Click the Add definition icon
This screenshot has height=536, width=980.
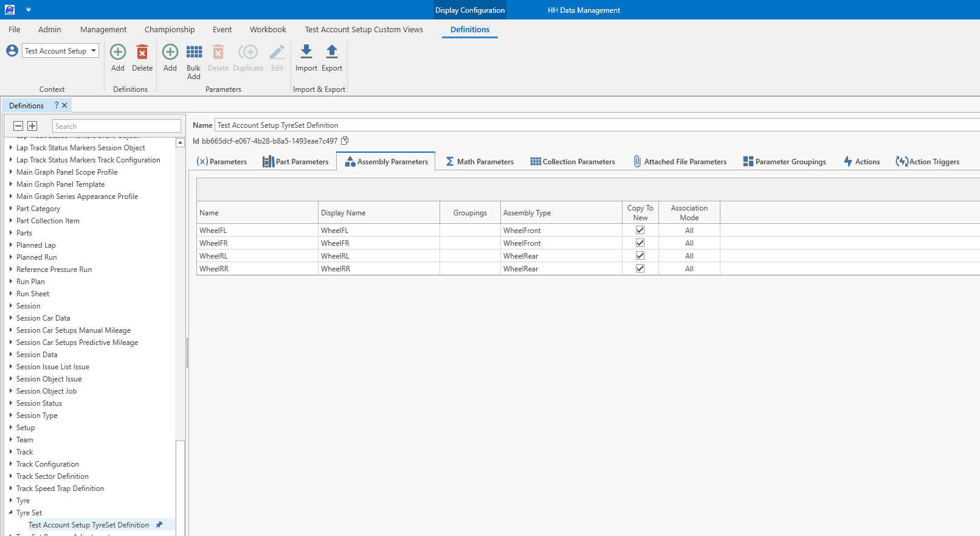point(118,52)
